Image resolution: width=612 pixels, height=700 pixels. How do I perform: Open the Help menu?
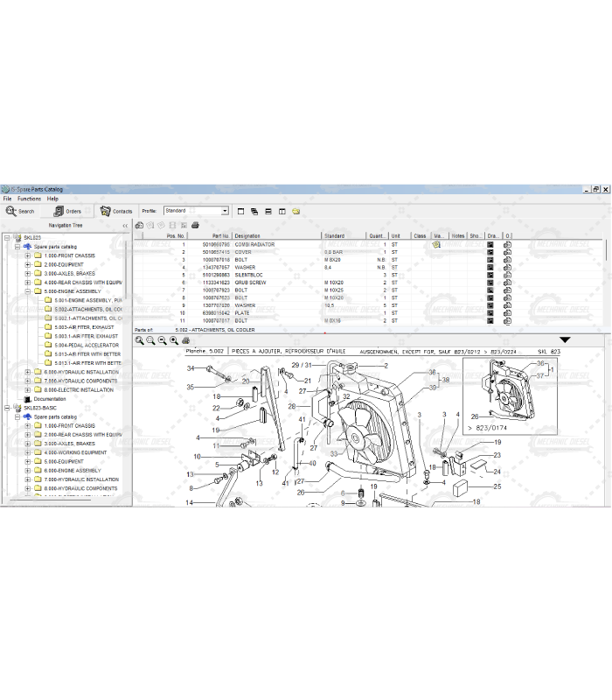[52, 199]
